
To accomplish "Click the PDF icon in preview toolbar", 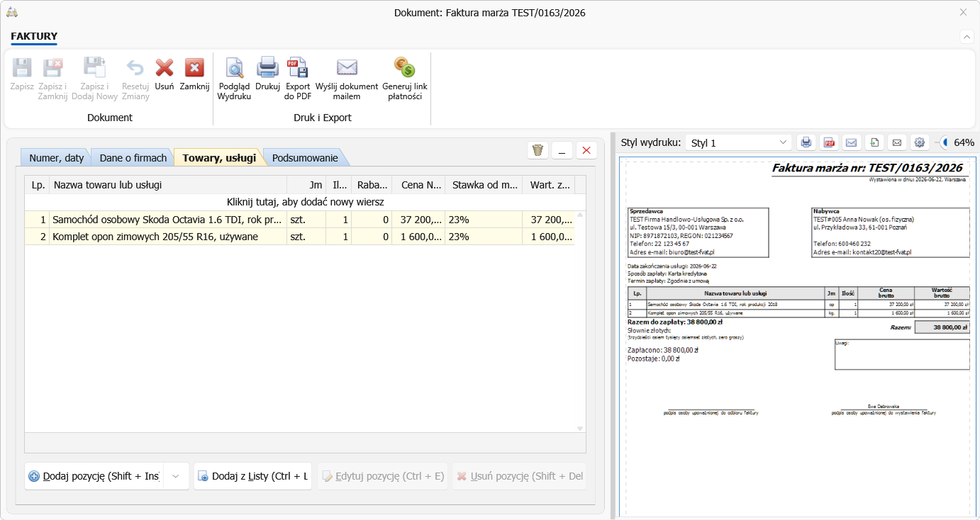I will pos(828,142).
